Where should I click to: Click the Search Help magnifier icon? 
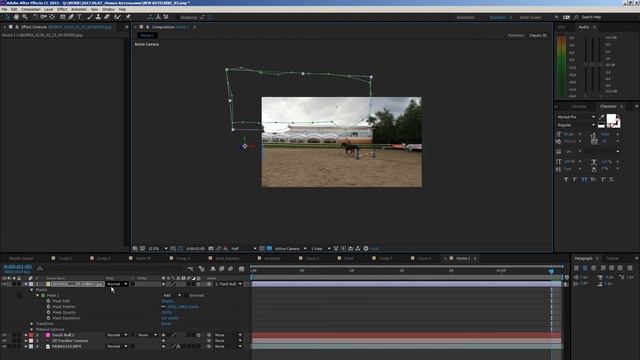click(x=576, y=17)
